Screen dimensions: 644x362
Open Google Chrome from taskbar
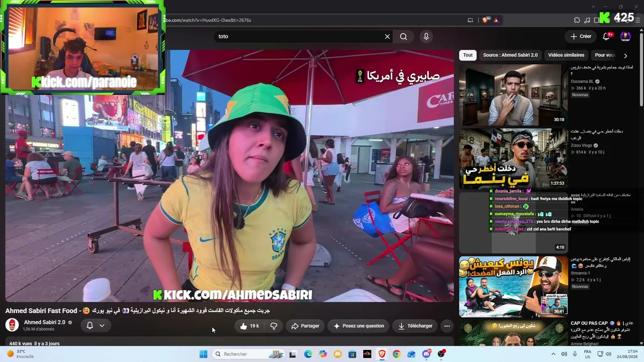396,354
